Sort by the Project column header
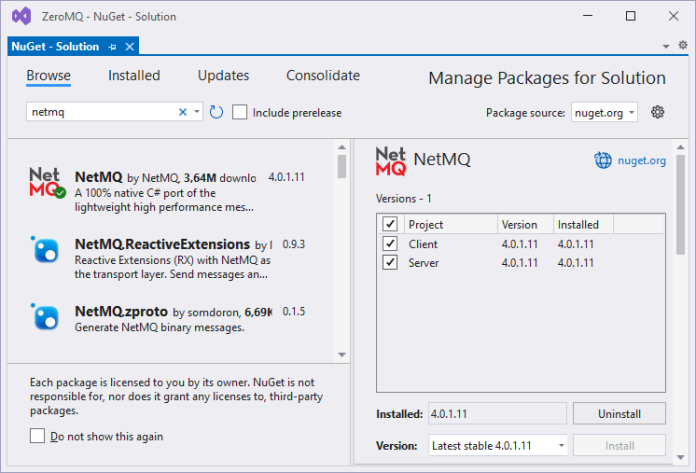Viewport: 696px width, 473px height. tap(450, 224)
